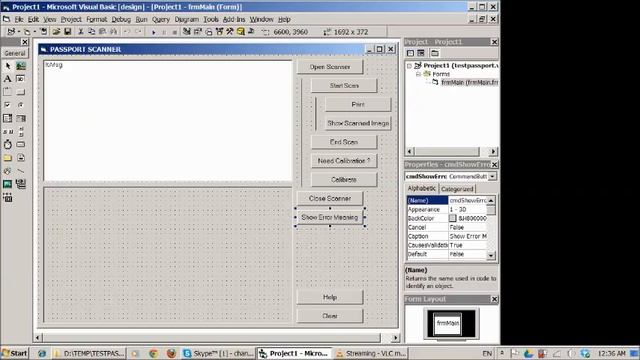Select the CheckBox control tool
The image size is (640, 360).
click(8, 105)
